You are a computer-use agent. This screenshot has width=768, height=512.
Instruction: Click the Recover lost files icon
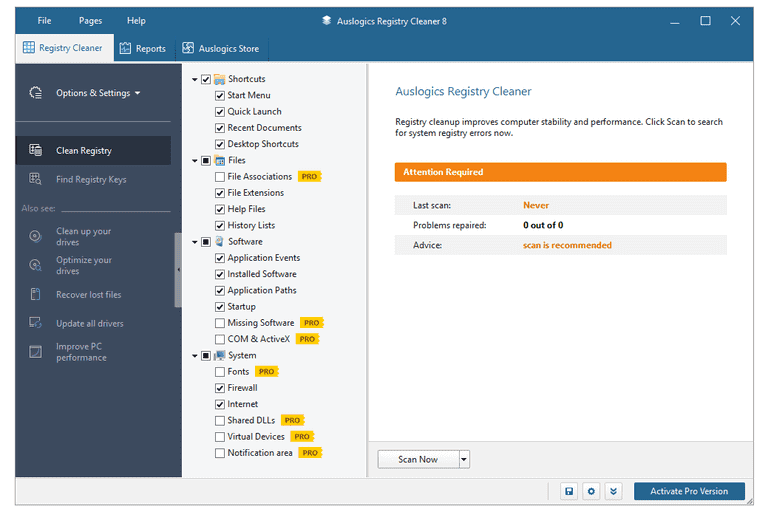(x=36, y=295)
